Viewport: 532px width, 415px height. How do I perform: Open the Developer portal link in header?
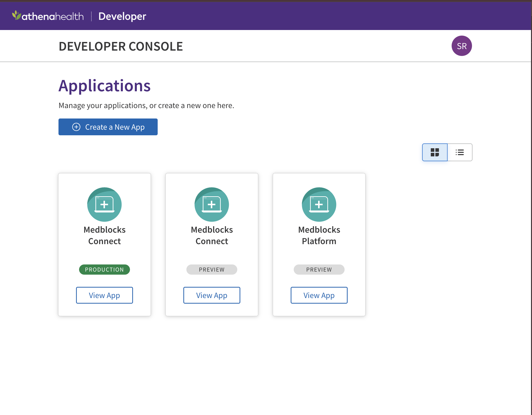tap(122, 16)
